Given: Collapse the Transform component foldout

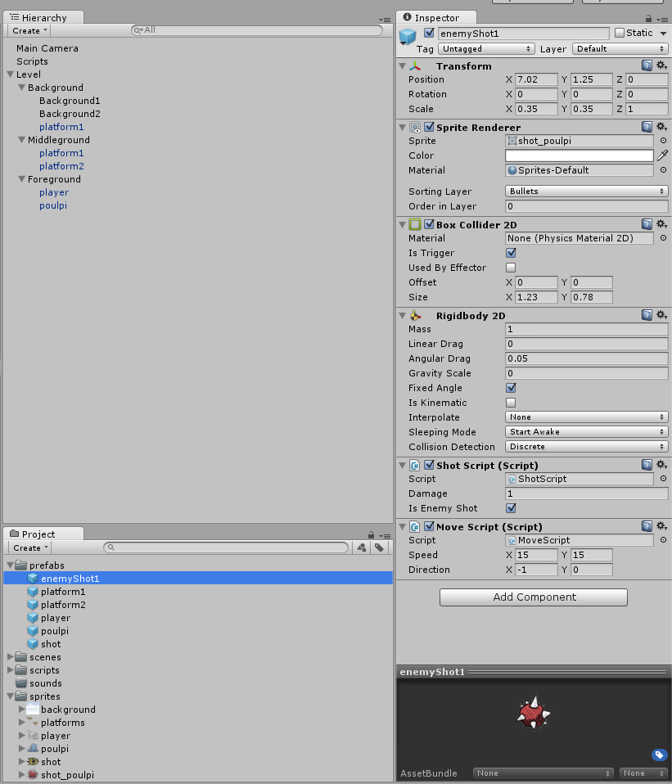Looking at the screenshot, I should pyautogui.click(x=403, y=66).
